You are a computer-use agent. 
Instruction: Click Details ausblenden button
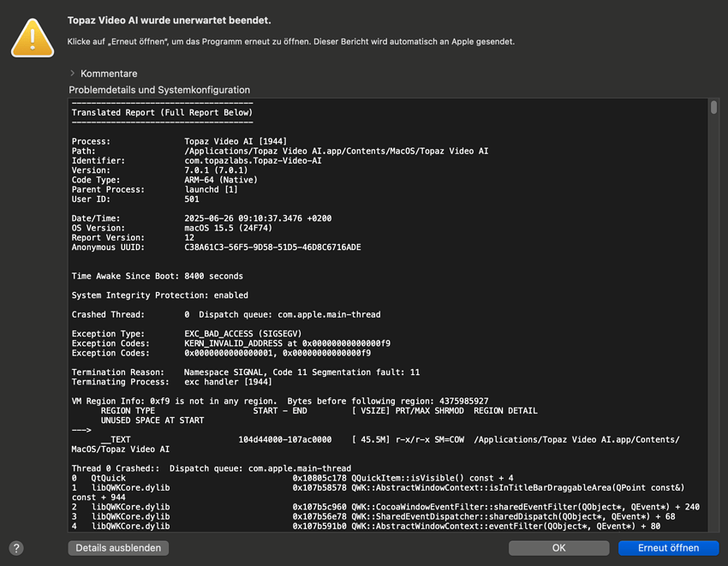click(118, 548)
